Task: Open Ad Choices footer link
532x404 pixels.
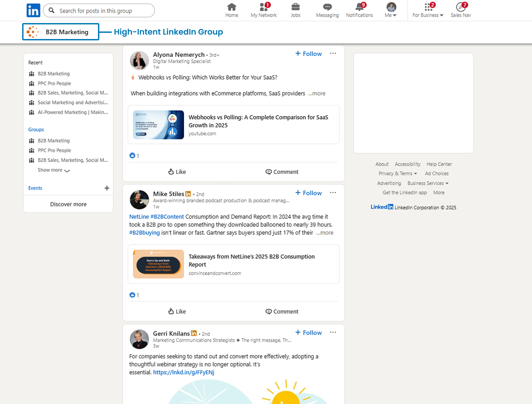Action: pos(436,173)
